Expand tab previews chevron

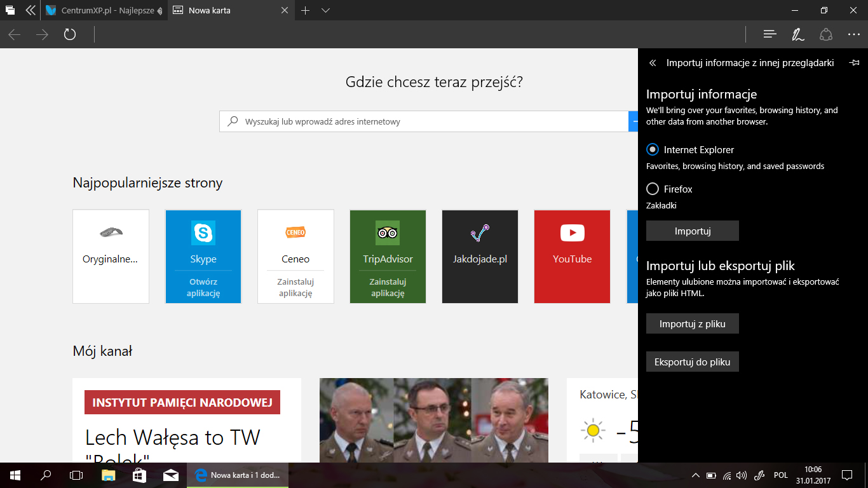click(326, 11)
